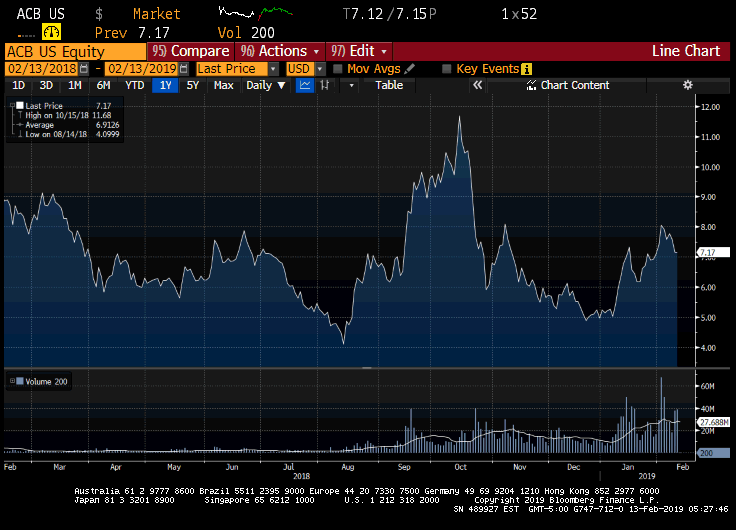Click the 7.12 / 7.15 bid-ask quote
This screenshot has width=736, height=530.
coord(390,14)
